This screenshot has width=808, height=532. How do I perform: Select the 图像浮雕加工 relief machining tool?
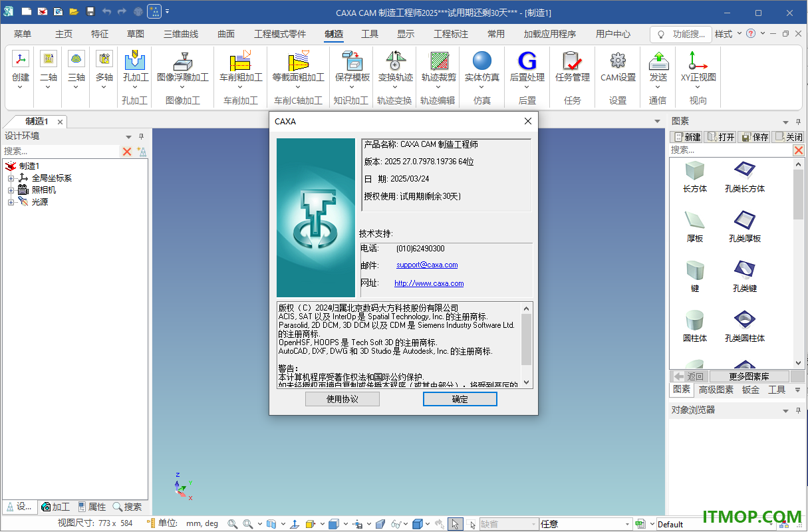[x=183, y=68]
